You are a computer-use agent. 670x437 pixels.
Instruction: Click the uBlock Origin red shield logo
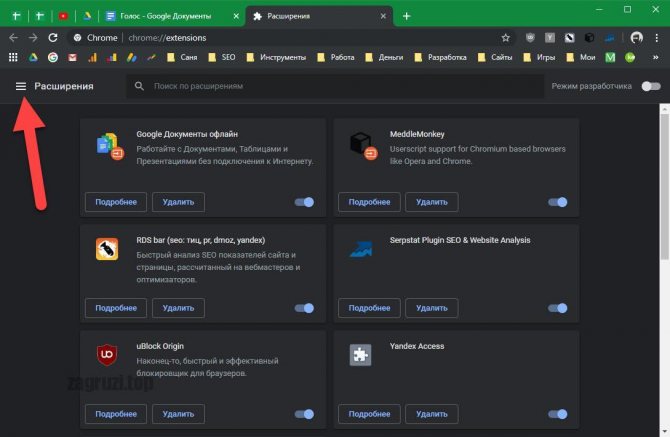tap(107, 355)
